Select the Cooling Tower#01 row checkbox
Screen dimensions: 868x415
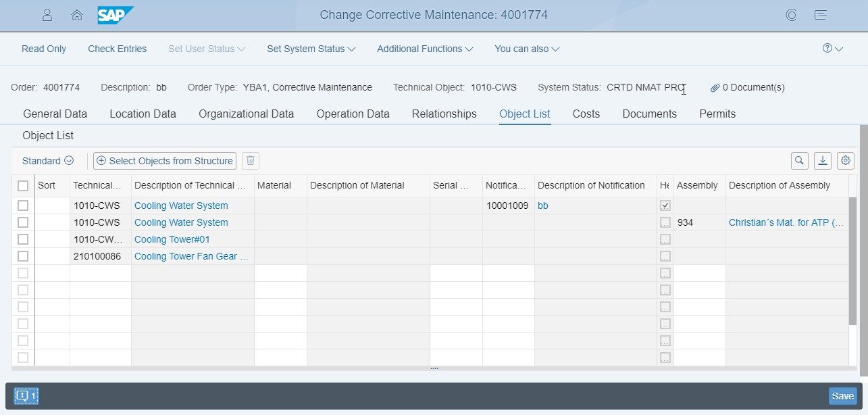23,239
